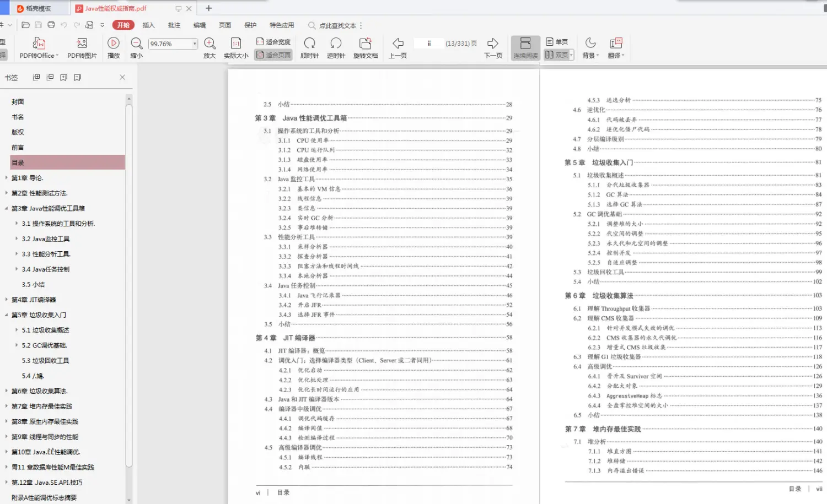The height and width of the screenshot is (504, 827).
Task: Open the 页面 ribbon tab
Action: pos(225,25)
